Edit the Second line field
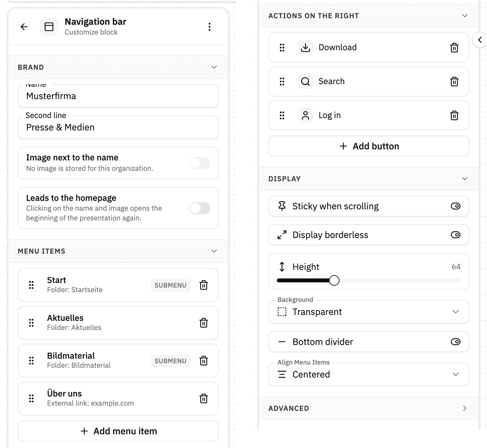The height and width of the screenshot is (448, 487). [x=118, y=127]
